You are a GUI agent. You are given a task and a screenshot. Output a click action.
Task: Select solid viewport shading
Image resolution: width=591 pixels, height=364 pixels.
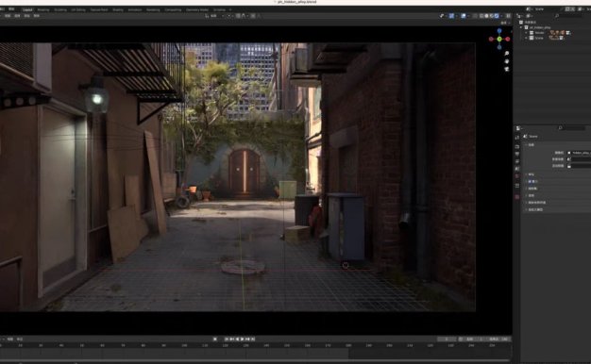[486, 16]
